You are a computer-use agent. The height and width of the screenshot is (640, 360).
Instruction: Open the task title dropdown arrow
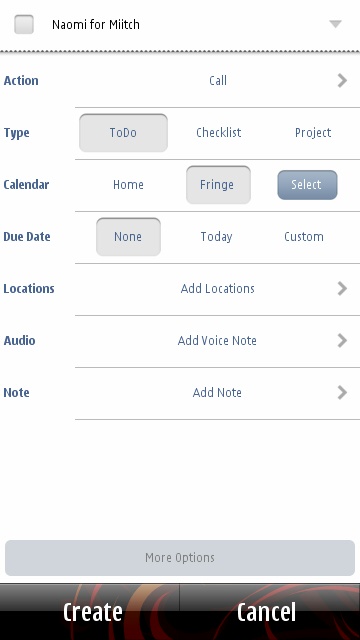pos(335,24)
